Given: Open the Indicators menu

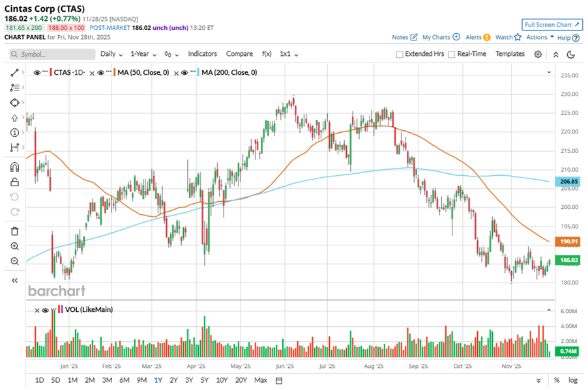Looking at the screenshot, I should tap(202, 54).
